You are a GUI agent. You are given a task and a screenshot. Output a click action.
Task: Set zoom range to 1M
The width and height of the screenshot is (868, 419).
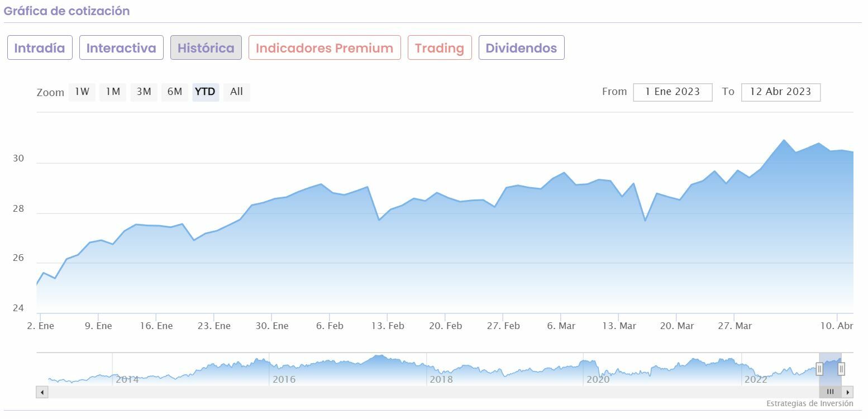tap(113, 92)
